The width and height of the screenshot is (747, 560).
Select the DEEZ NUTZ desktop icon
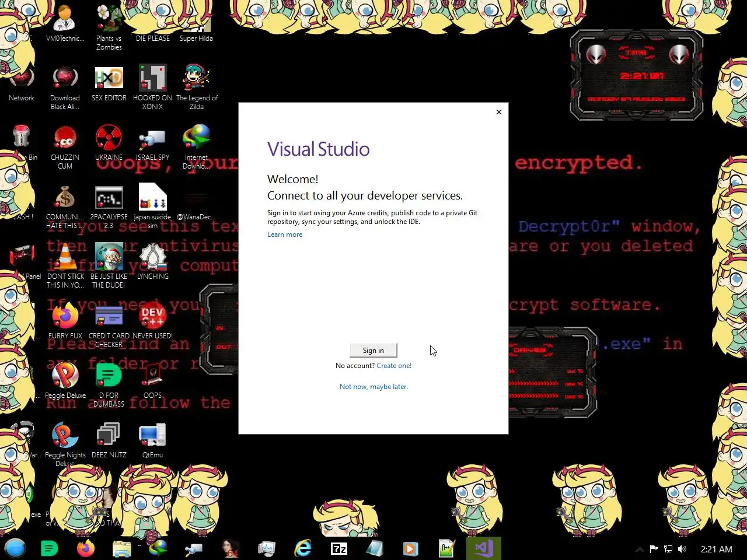[x=109, y=440]
